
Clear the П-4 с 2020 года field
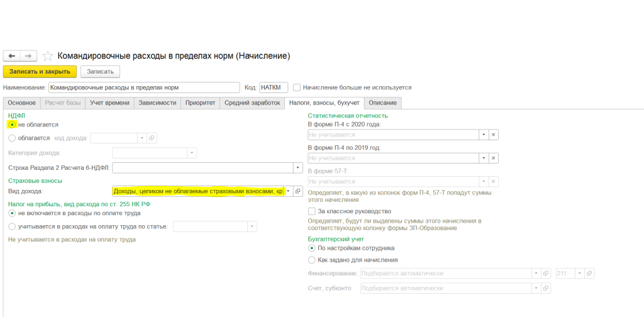click(494, 135)
